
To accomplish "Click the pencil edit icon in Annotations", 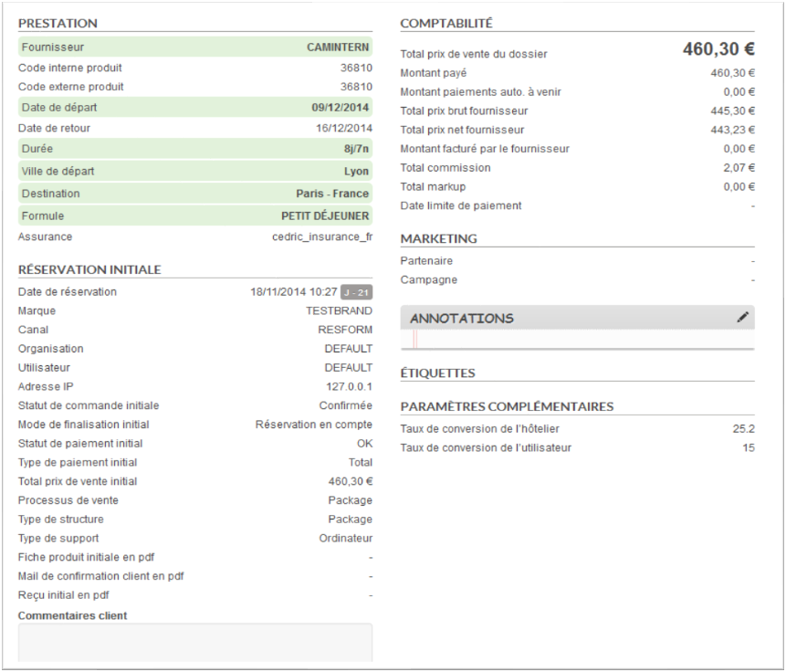I will coord(742,319).
